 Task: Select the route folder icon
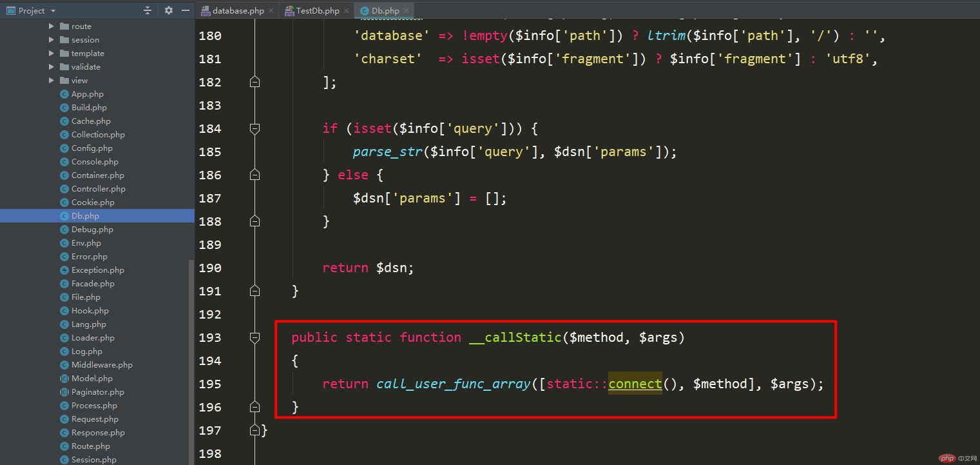[x=64, y=26]
